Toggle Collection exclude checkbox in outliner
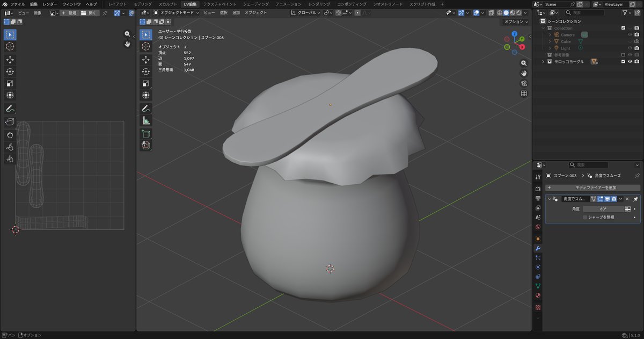 623,28
